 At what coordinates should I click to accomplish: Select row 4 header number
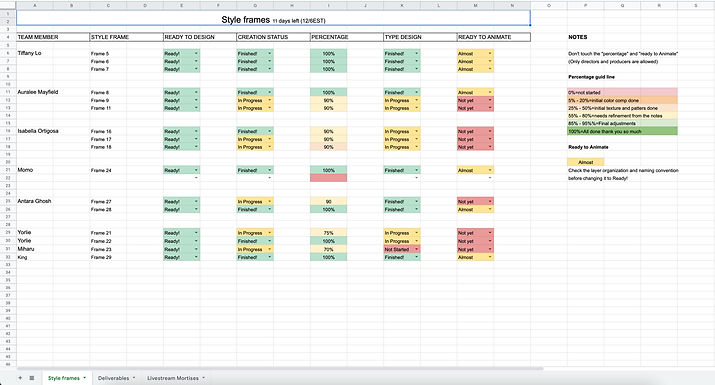8,37
